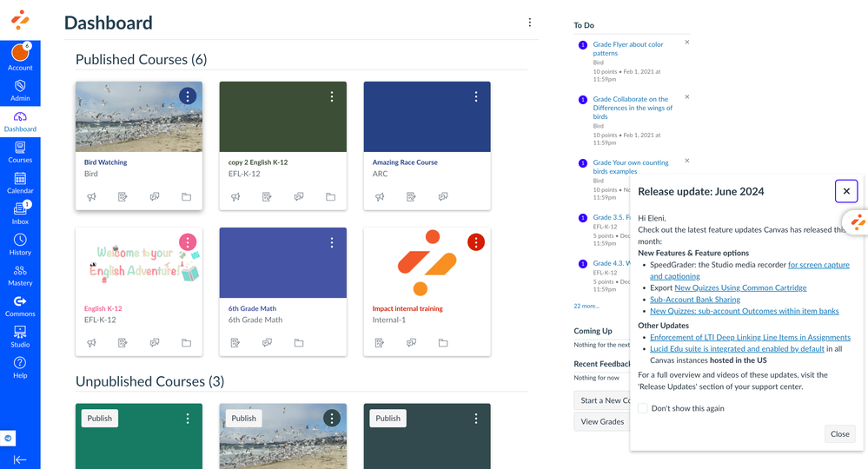
Task: Open Bird Watching files icon
Action: (187, 197)
